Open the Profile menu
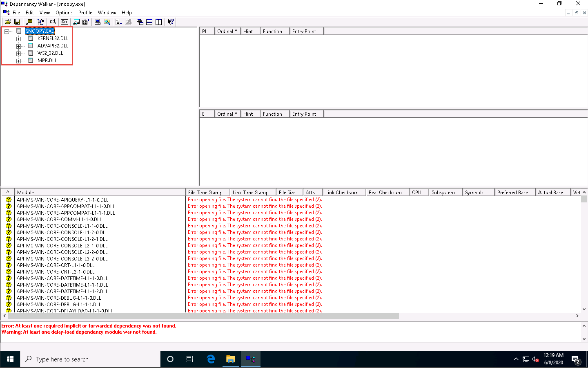This screenshot has width=588, height=368. [85, 13]
